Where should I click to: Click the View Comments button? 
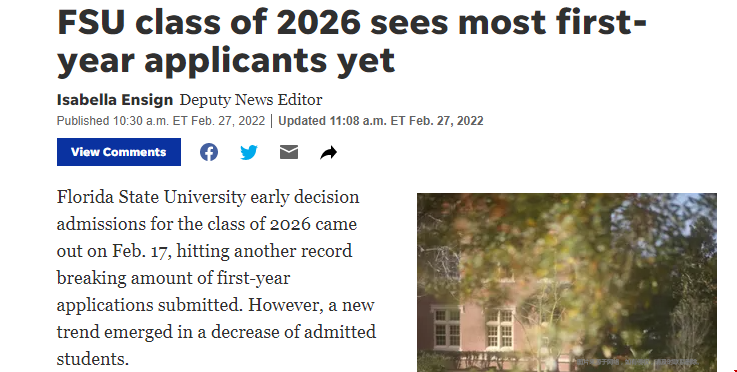coord(119,152)
